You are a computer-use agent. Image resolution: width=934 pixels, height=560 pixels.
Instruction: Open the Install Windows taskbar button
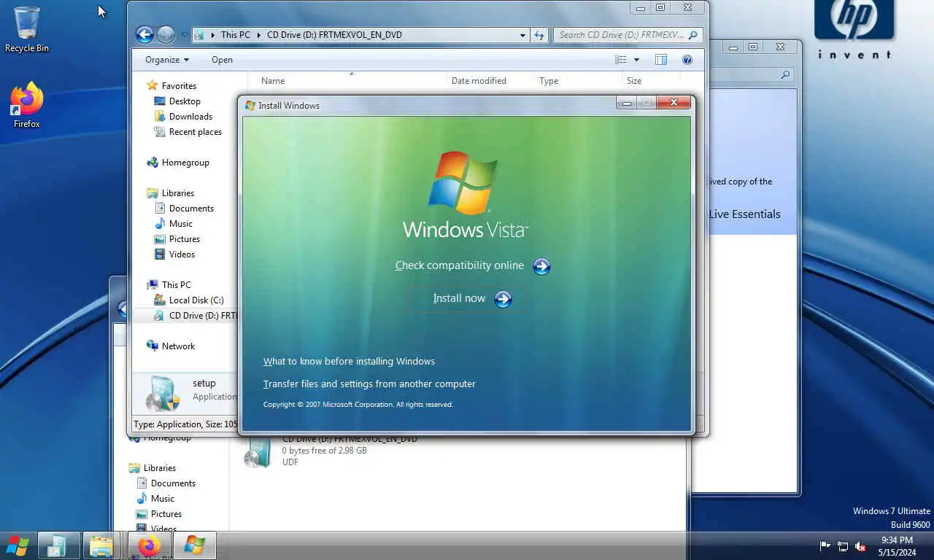point(194,545)
